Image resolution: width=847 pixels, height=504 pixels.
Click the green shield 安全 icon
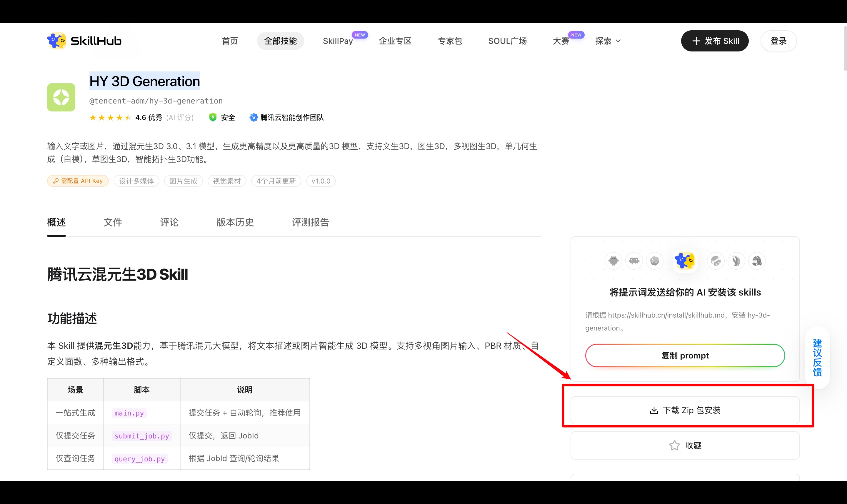coord(213,118)
